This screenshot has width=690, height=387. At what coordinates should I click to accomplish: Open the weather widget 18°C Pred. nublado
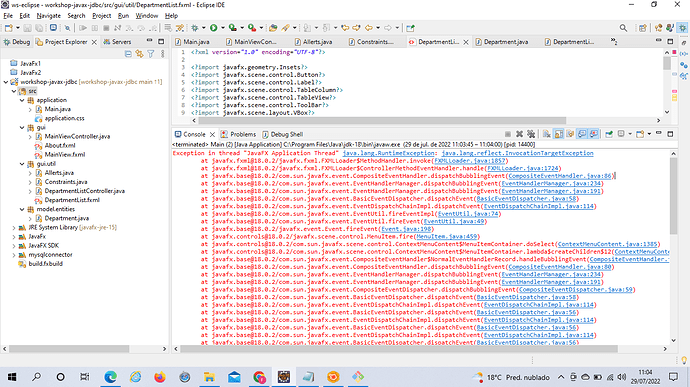tap(511, 377)
